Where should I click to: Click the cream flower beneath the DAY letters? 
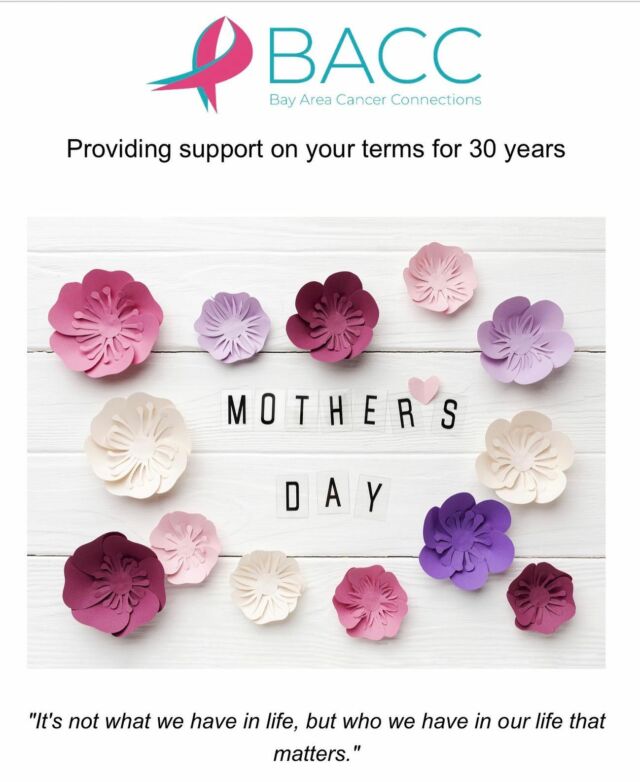[265, 585]
